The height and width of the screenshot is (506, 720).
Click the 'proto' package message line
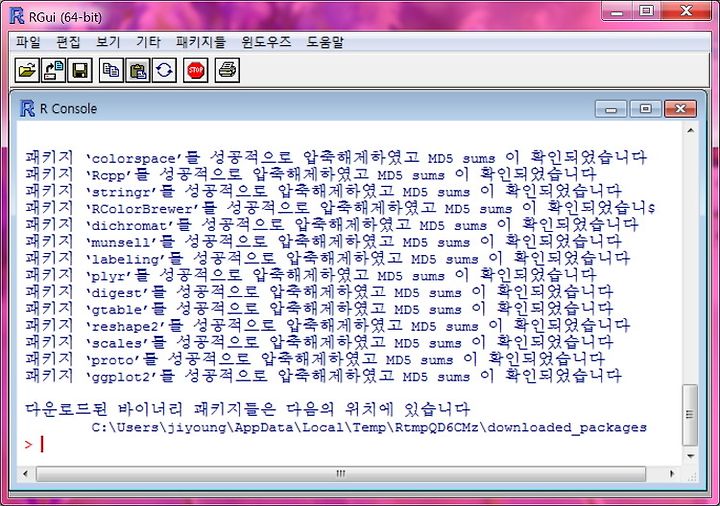(315, 360)
